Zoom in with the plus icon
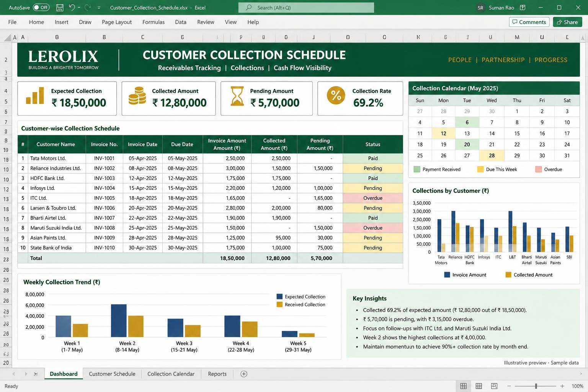Image resolution: width=588 pixels, height=392 pixels. click(x=562, y=386)
